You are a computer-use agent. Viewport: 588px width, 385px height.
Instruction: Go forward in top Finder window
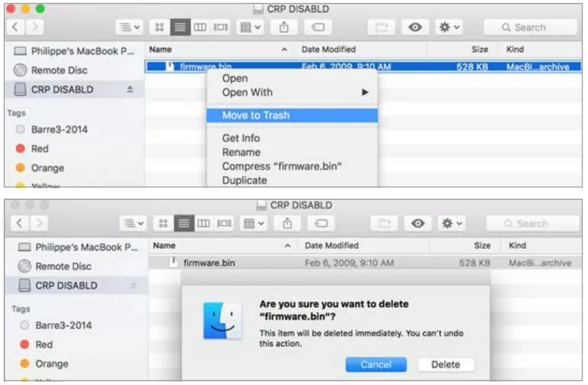[x=34, y=27]
